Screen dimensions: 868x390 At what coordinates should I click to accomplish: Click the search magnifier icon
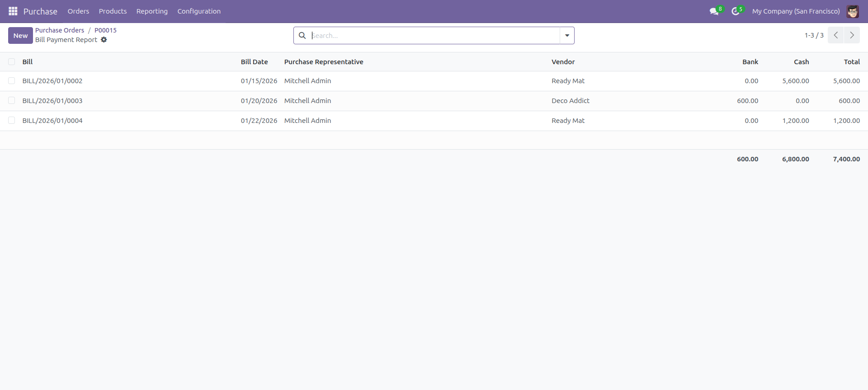(302, 35)
